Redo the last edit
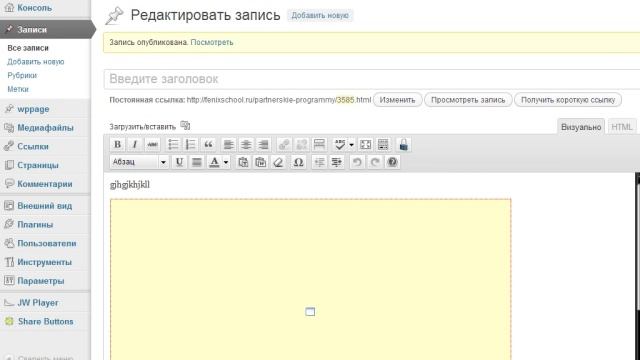640x360 pixels. pyautogui.click(x=375, y=162)
